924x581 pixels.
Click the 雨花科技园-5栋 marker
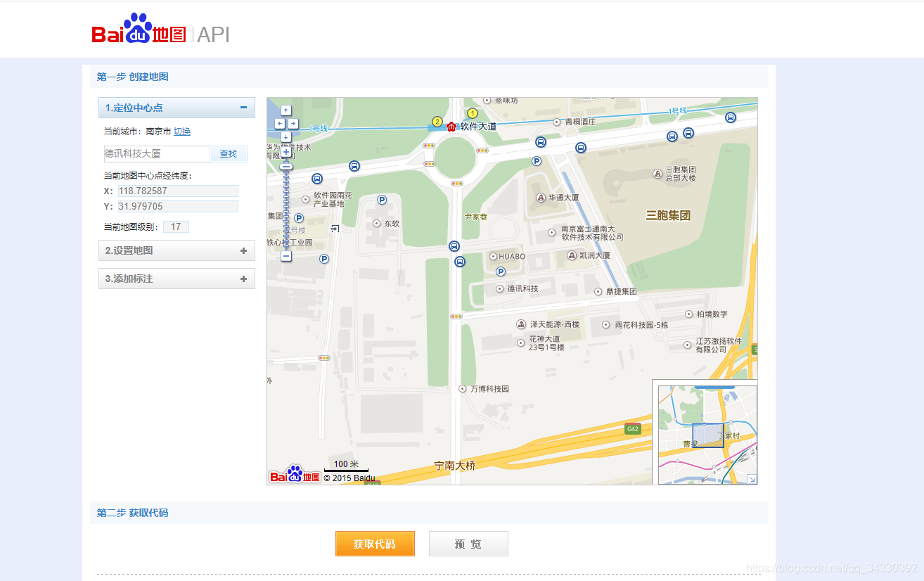pyautogui.click(x=606, y=325)
